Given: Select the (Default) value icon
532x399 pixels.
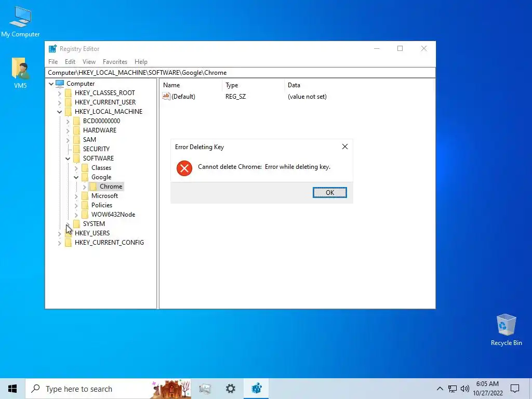Looking at the screenshot, I should (166, 96).
